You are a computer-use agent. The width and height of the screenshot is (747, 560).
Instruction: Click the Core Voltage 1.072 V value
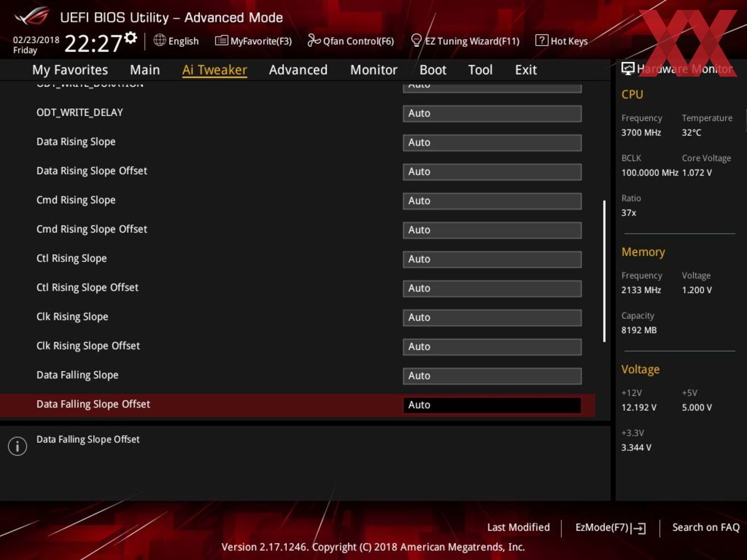(697, 172)
